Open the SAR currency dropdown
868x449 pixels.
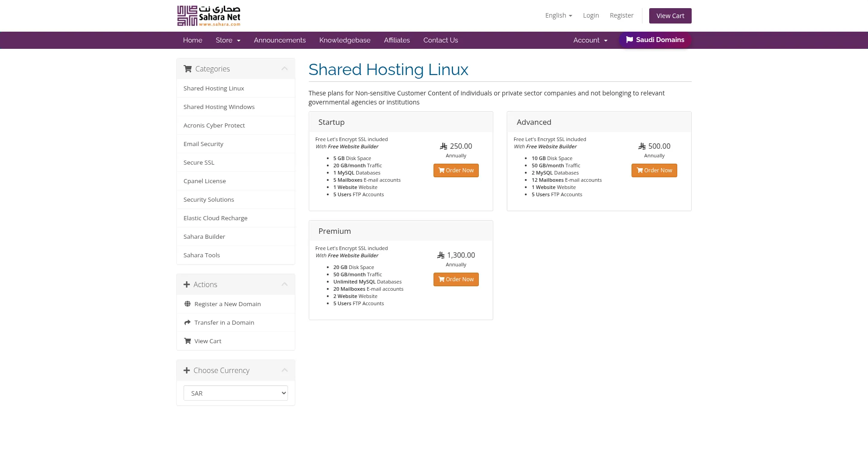(236, 393)
